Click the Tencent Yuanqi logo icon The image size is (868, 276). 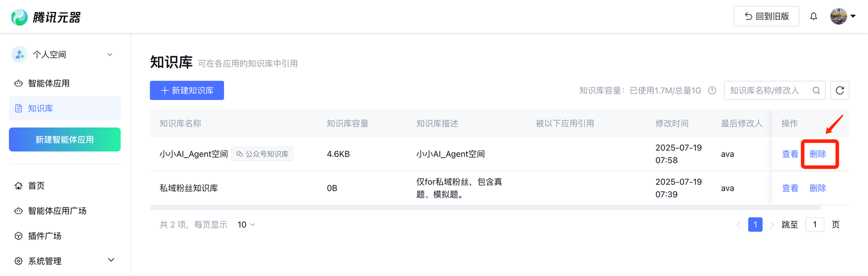pyautogui.click(x=20, y=17)
